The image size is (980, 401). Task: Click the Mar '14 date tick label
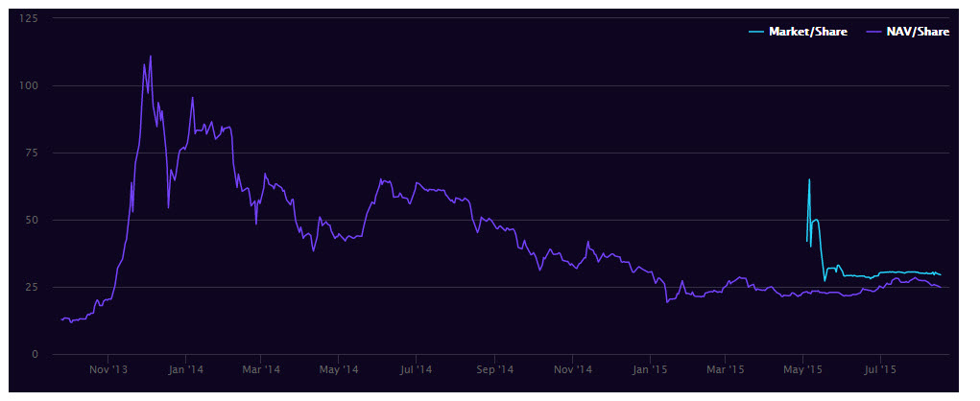tap(260, 369)
